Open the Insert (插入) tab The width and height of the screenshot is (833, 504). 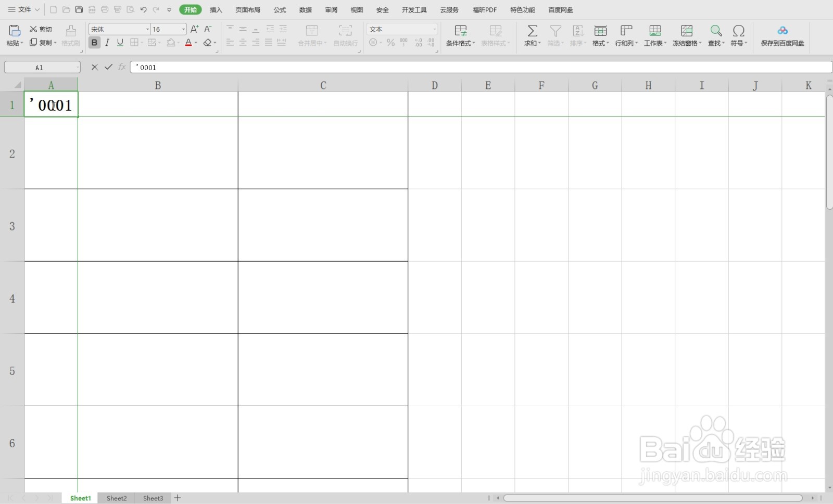(216, 10)
